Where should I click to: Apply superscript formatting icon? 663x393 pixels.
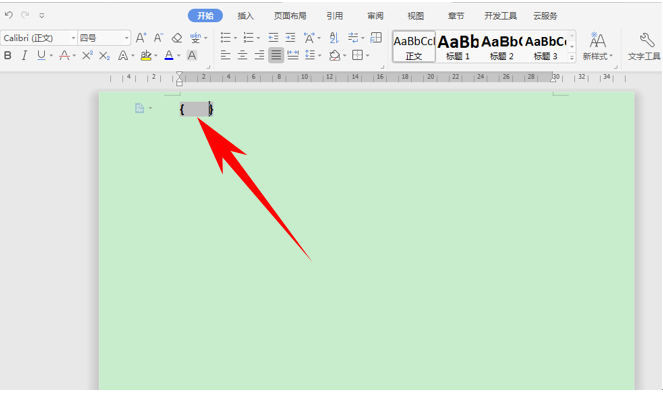pos(87,55)
